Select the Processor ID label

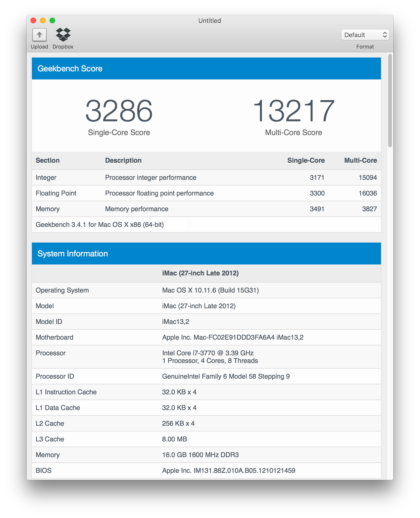tap(55, 376)
